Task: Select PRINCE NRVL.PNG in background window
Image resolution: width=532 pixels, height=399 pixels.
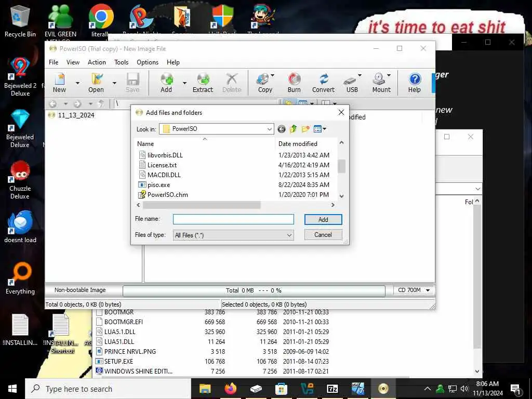Action: click(130, 352)
